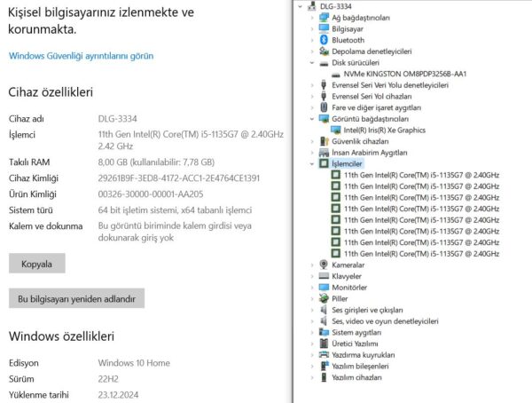The width and height of the screenshot is (532, 403).
Task: Click the Kameralar camera icon
Action: point(324,265)
